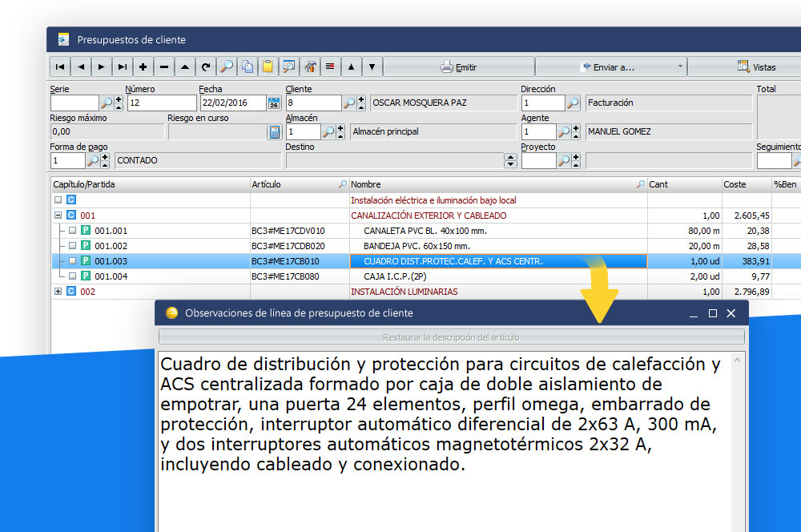Open the search magnifier in toolbar
801x532 pixels.
click(x=227, y=67)
